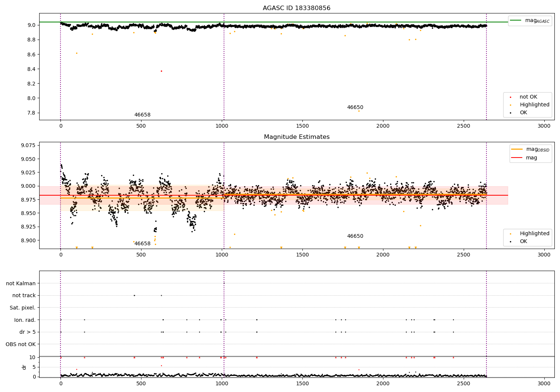Click the 'OK' legend entry in top plot

tap(520, 113)
